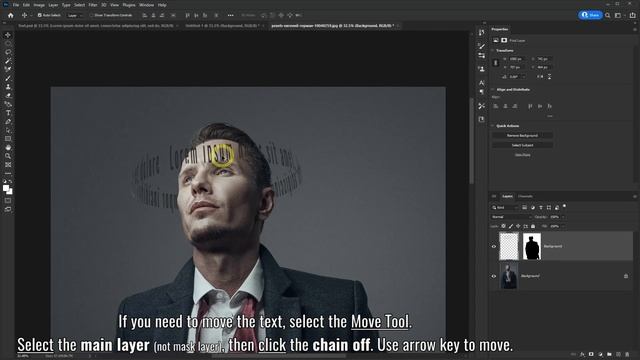Open the Filter menu
The image size is (640, 360).
[93, 5]
